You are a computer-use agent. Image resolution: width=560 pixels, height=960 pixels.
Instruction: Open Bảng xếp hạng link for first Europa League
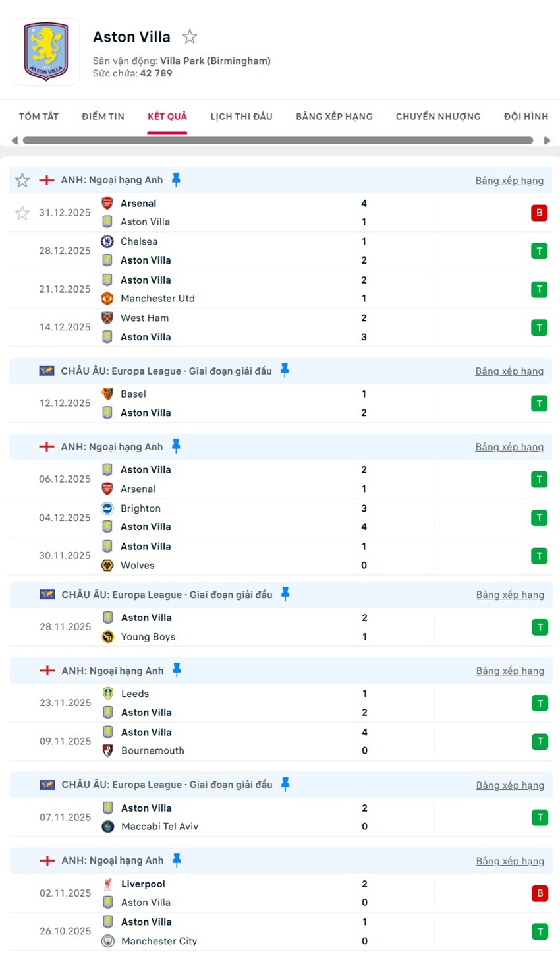[x=509, y=371]
